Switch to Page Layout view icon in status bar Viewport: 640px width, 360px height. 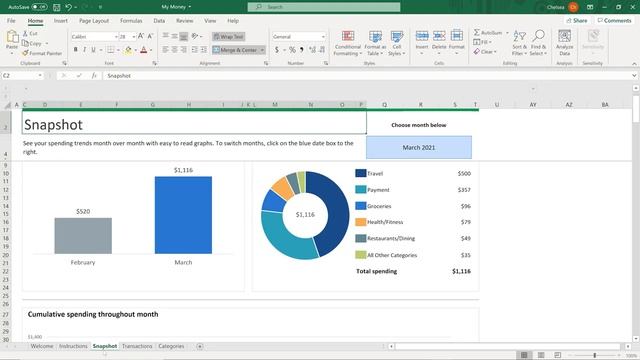(x=541, y=355)
